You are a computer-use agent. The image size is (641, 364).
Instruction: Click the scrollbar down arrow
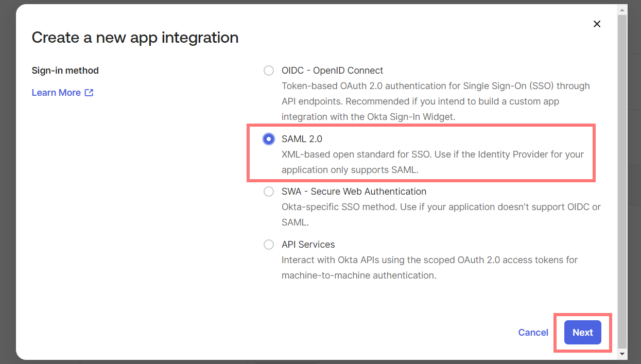(622, 354)
